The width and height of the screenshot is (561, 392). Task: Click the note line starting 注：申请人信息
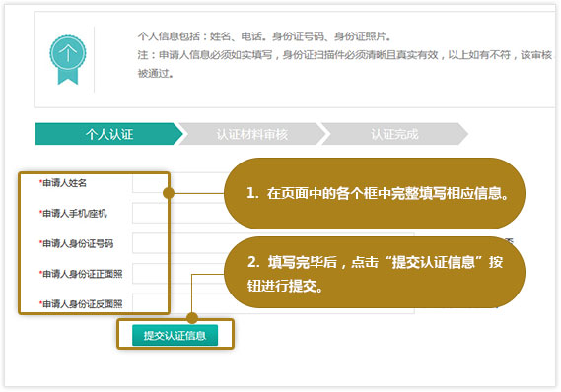(345, 55)
